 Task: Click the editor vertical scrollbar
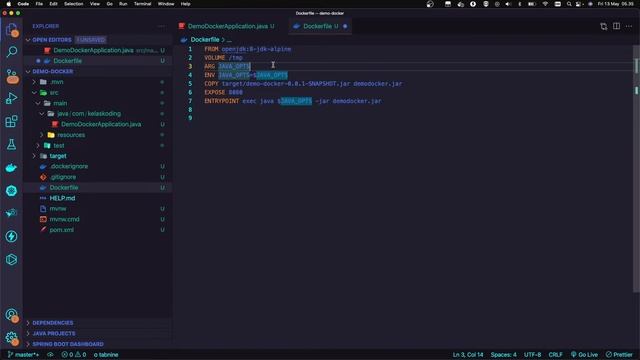tap(636, 169)
